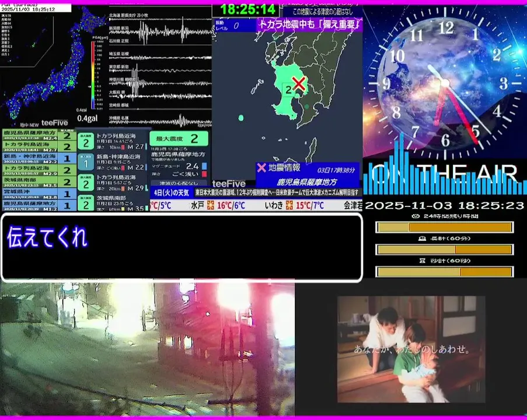The width and height of the screenshot is (527, 420).
Task: Select the 宮城県沖 M3.8 list row
Action: coord(39,194)
